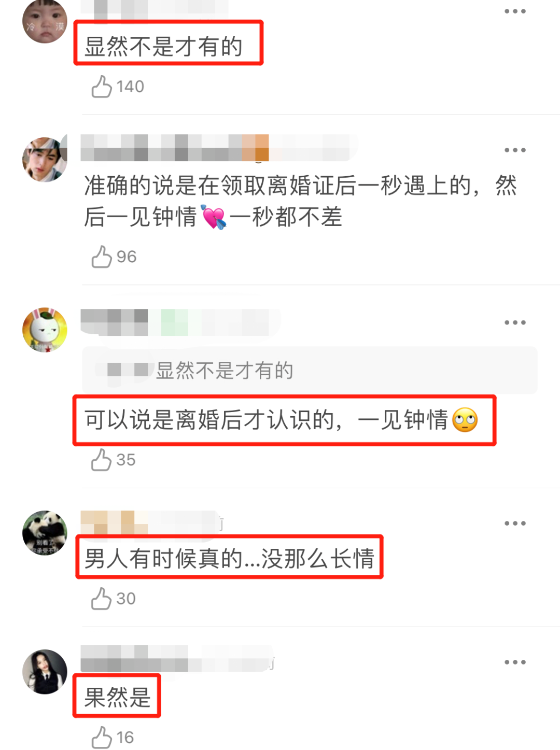Viewport: 560px width, 750px height.
Task: Like the comment with 30 likes
Action: pos(101,599)
